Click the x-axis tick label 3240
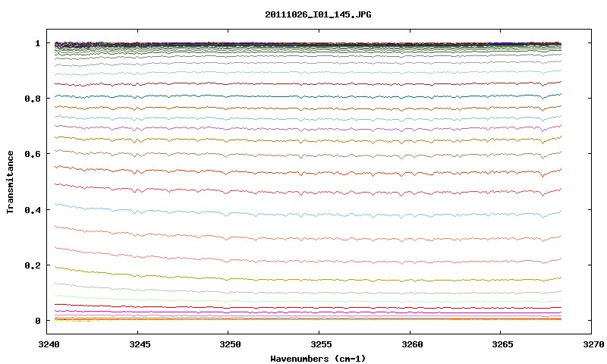This screenshot has height=364, width=607. pos(49,344)
